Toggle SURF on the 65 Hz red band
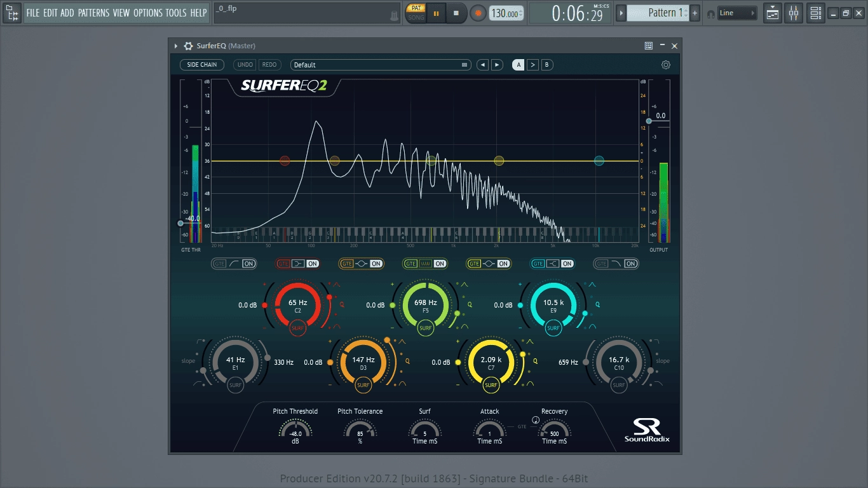This screenshot has width=868, height=488. point(297,329)
